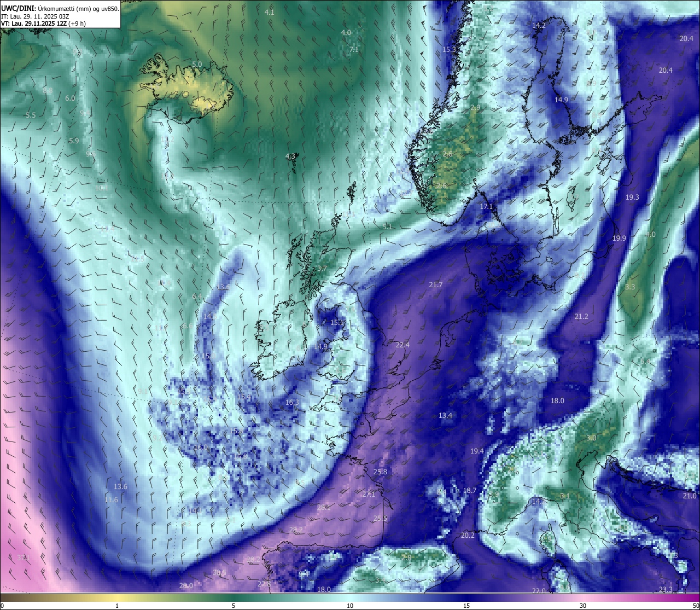
Task: Click the 17.1 value near the Oslofjord
Action: 486,206
